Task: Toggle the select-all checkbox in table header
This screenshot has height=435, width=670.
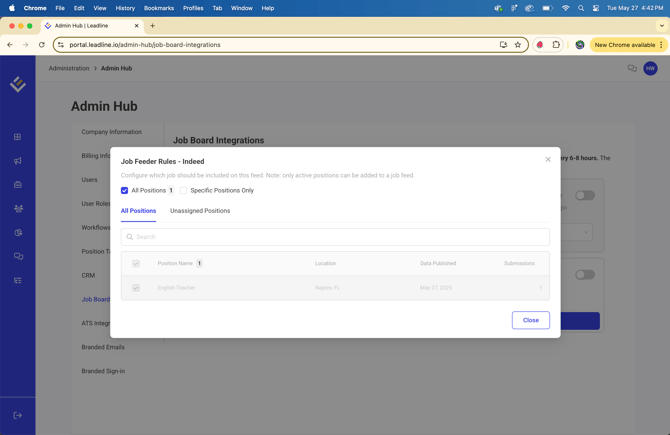Action: 136,263
